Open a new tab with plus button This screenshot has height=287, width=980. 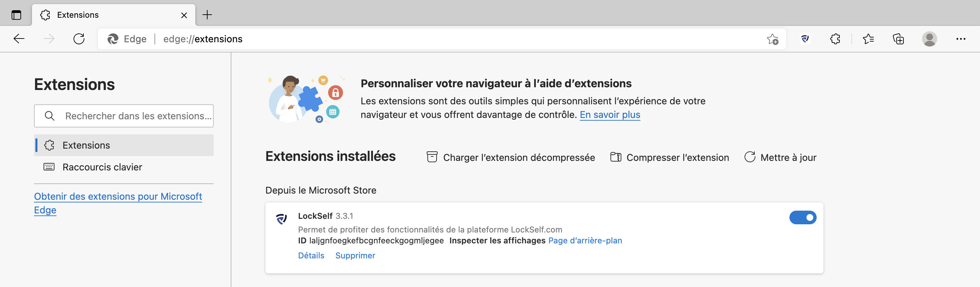tap(207, 15)
